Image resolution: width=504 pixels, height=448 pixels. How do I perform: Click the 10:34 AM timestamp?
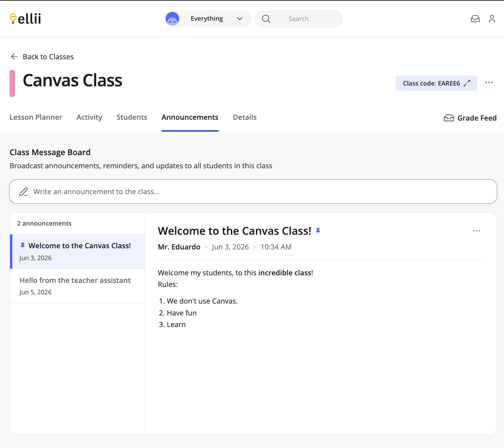click(x=276, y=247)
